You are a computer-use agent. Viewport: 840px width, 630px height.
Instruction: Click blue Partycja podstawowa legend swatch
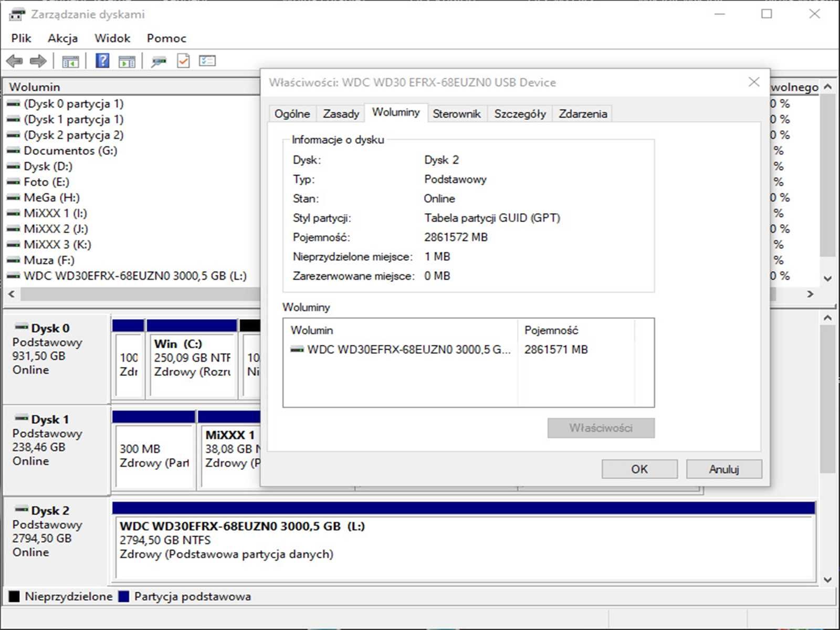coord(124,597)
